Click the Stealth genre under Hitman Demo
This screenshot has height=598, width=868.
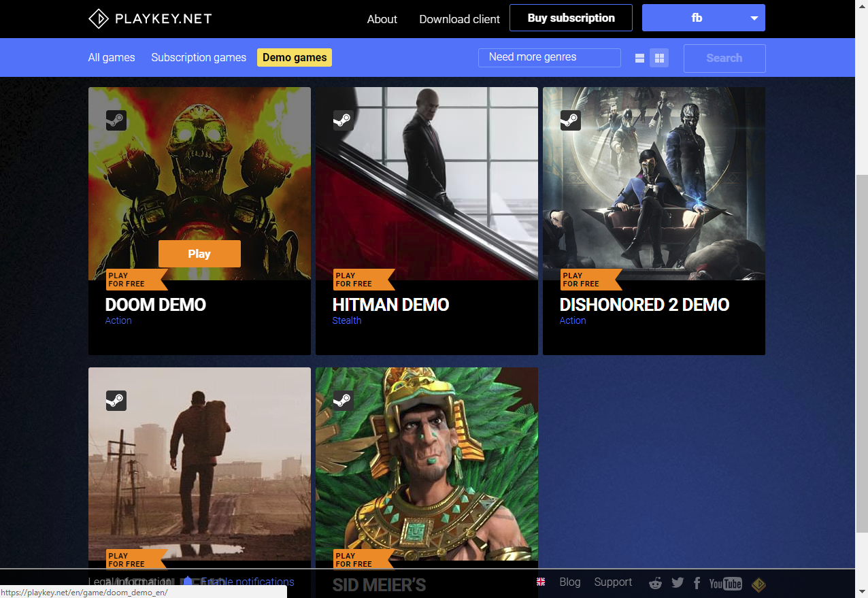347,320
